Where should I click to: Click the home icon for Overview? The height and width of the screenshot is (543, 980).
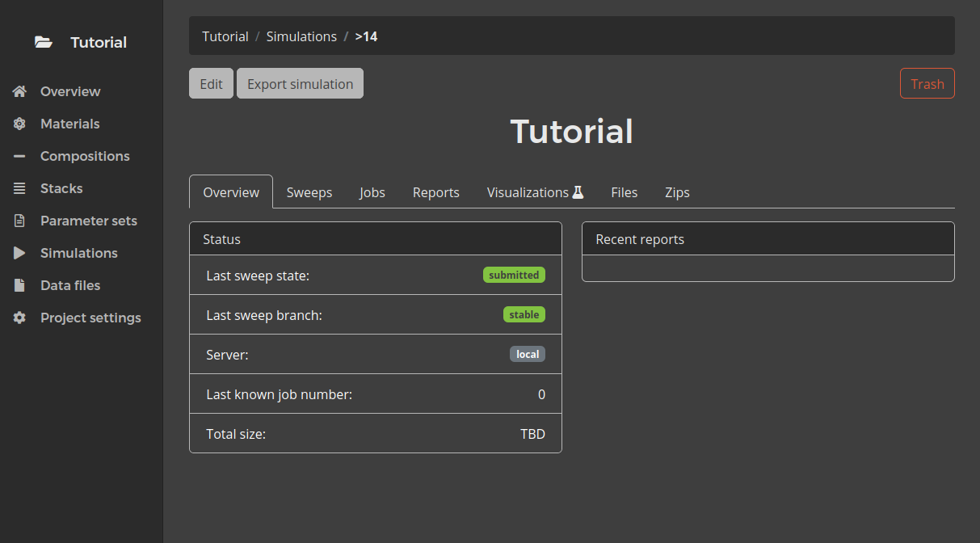(x=20, y=91)
